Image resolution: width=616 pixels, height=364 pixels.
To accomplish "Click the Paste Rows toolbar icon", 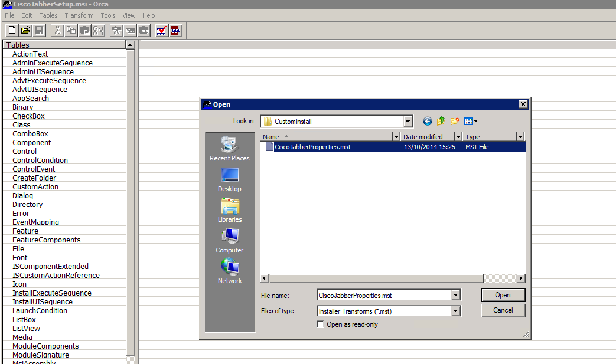I will [144, 30].
